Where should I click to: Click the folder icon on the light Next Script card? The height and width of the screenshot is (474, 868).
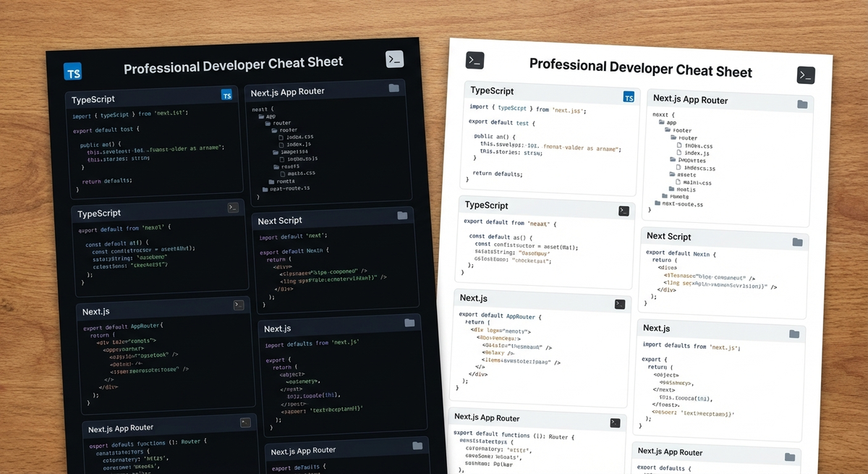coord(797,242)
